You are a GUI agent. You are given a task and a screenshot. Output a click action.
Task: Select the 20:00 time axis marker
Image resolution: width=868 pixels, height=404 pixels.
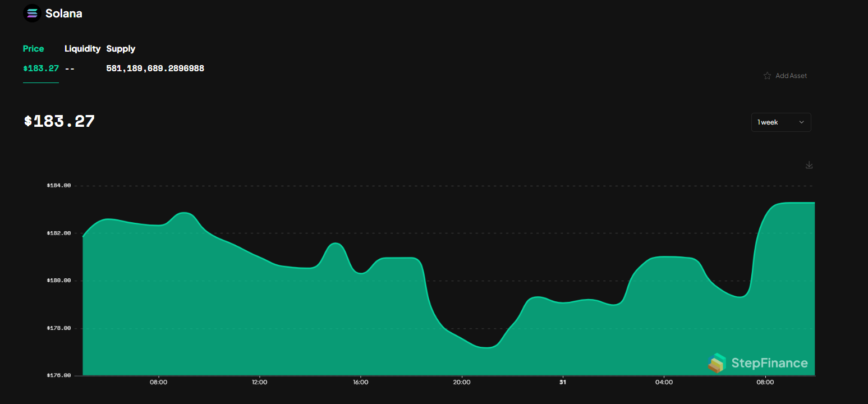[x=461, y=383]
